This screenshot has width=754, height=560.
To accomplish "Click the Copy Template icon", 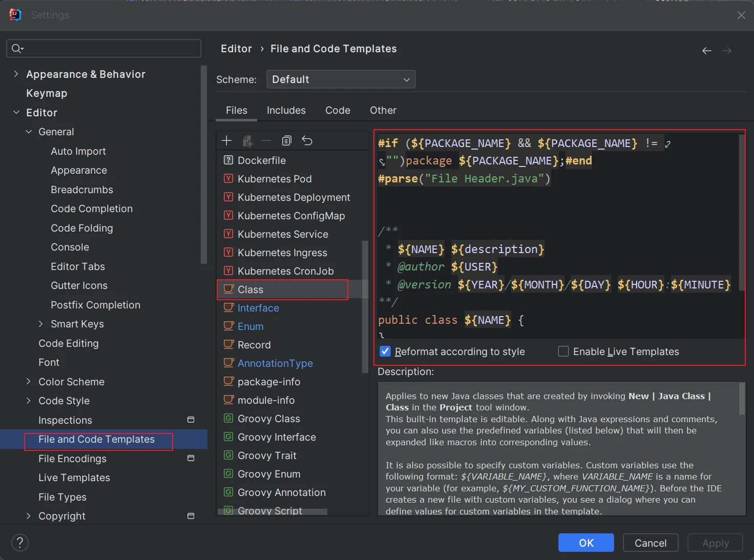I will click(287, 140).
